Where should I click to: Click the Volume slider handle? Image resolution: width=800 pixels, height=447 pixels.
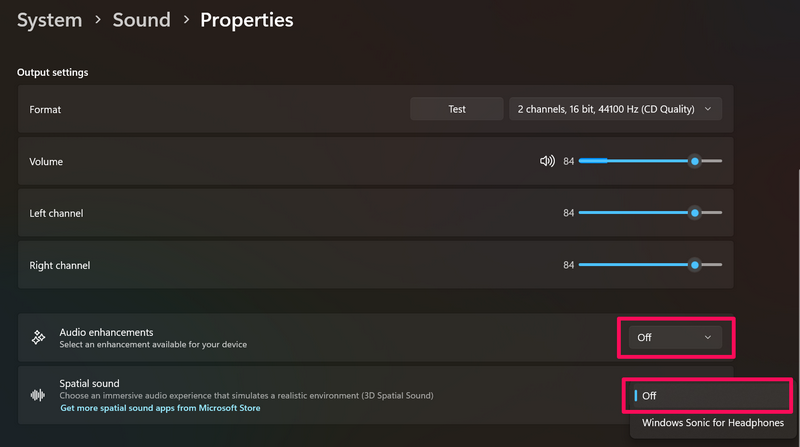pos(694,161)
